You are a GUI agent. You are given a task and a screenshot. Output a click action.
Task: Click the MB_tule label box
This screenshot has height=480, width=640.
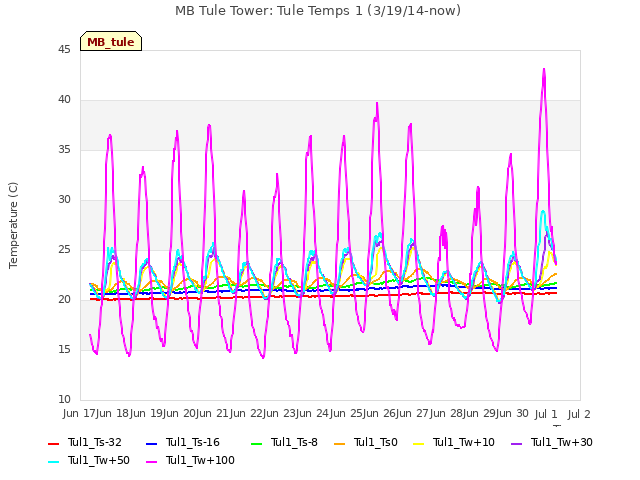click(x=111, y=41)
